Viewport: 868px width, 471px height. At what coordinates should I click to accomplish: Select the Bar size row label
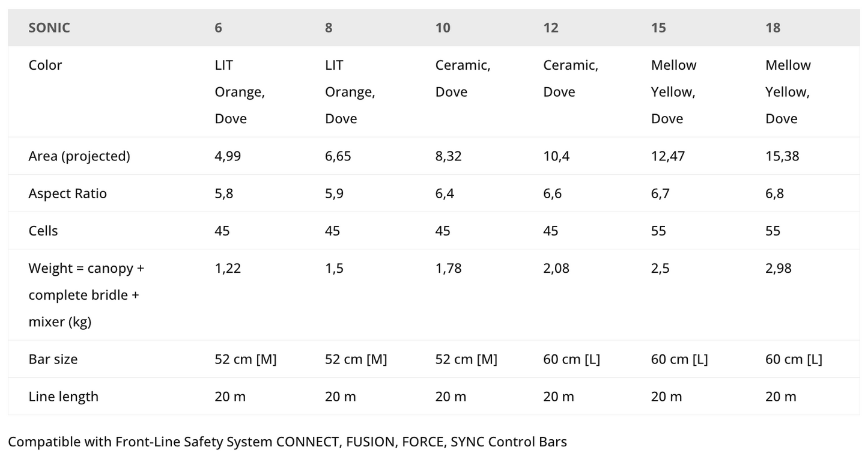pyautogui.click(x=53, y=359)
